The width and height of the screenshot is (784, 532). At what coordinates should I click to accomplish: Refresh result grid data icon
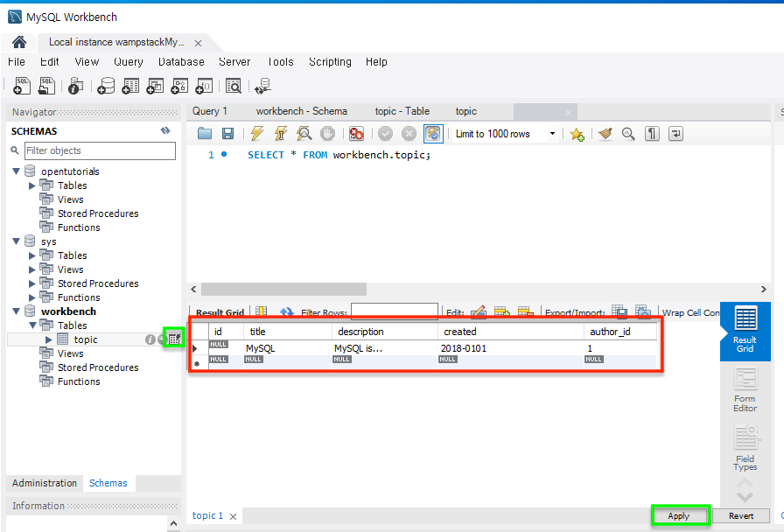(x=286, y=312)
